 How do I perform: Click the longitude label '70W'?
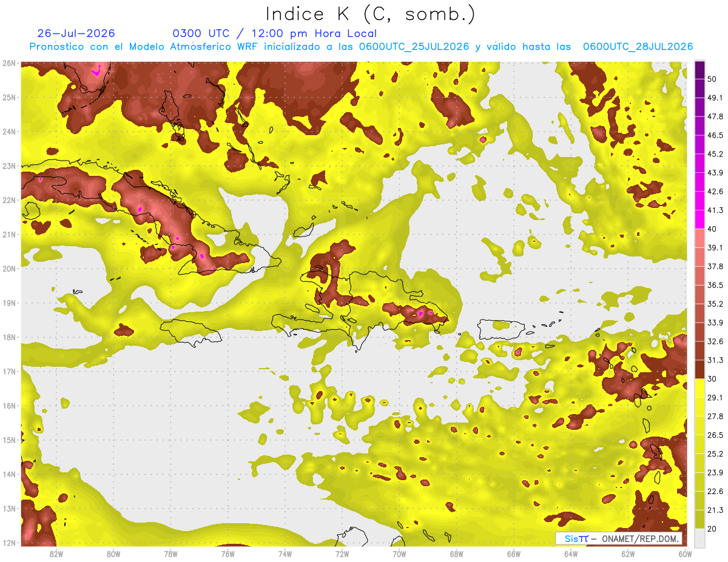tap(399, 554)
